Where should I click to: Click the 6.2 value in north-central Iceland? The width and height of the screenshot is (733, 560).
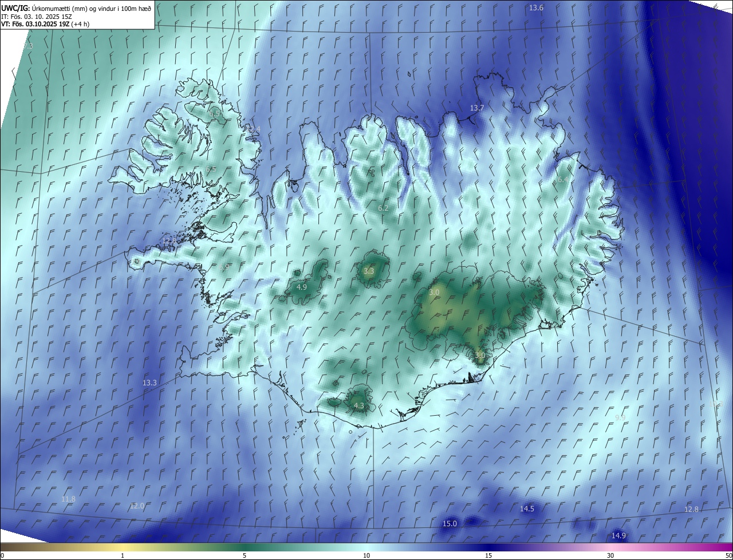pyautogui.click(x=383, y=208)
